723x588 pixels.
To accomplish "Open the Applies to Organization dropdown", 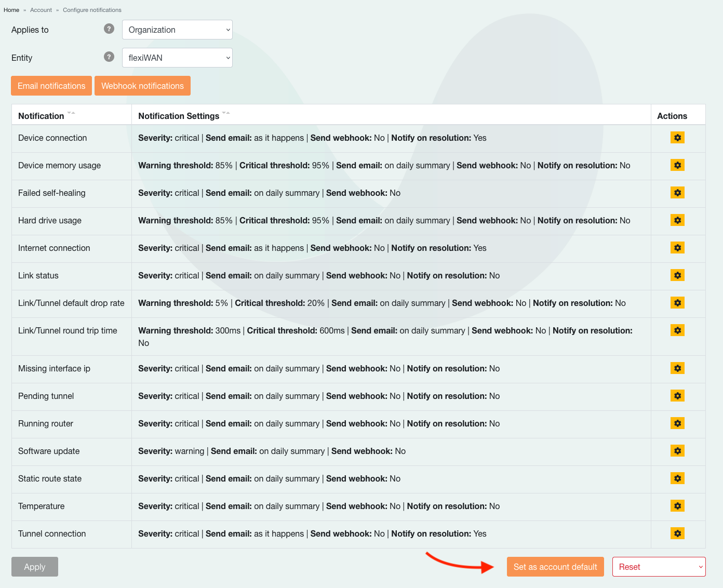I will (177, 30).
